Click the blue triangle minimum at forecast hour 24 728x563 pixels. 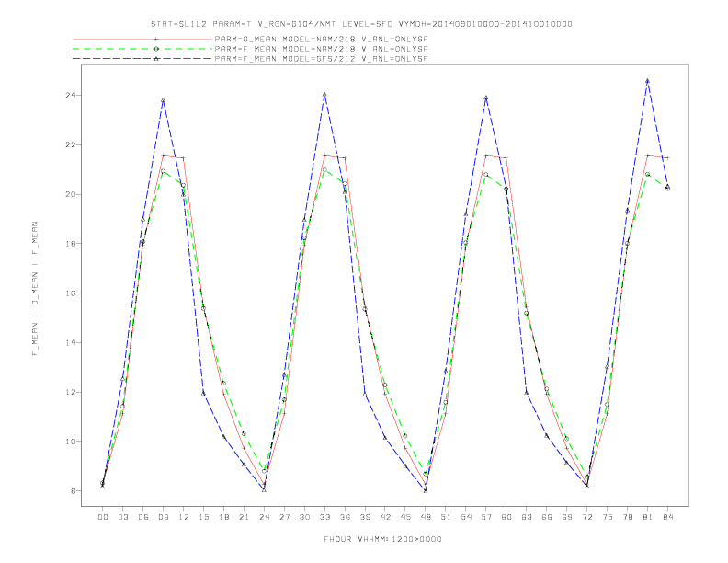pos(264,490)
